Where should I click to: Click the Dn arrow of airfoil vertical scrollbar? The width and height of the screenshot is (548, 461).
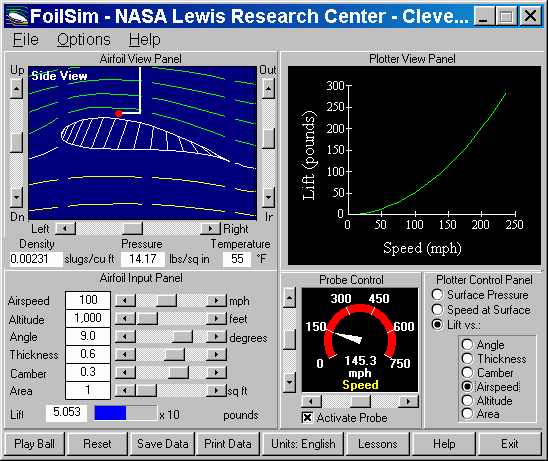point(16,197)
